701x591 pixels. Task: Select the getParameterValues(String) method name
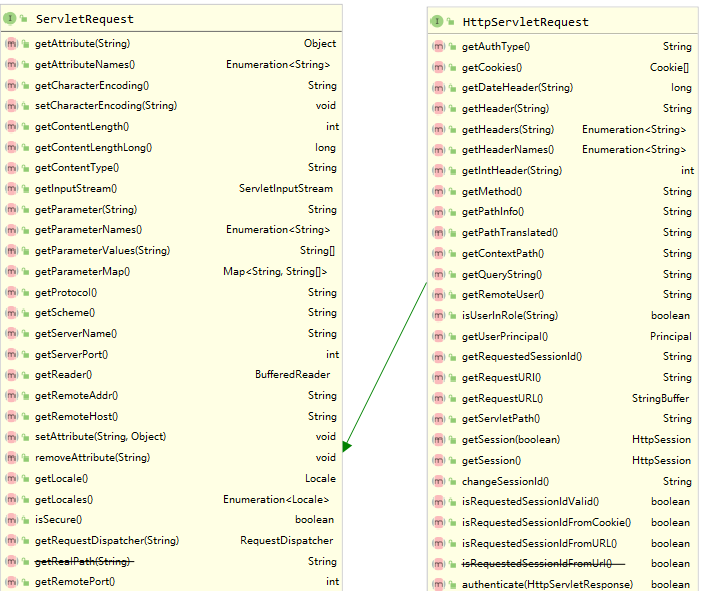pos(102,250)
